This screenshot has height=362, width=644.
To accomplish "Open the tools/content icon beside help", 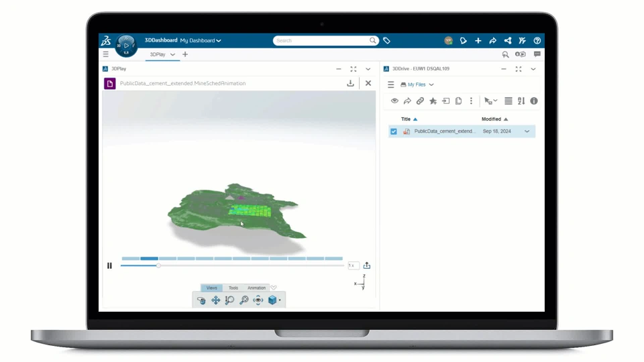I will coord(522,41).
